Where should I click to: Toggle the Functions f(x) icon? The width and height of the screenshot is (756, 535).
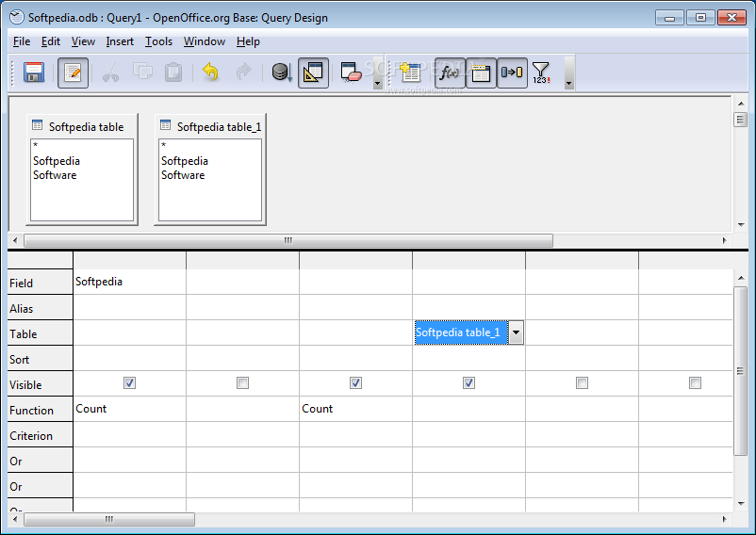450,73
